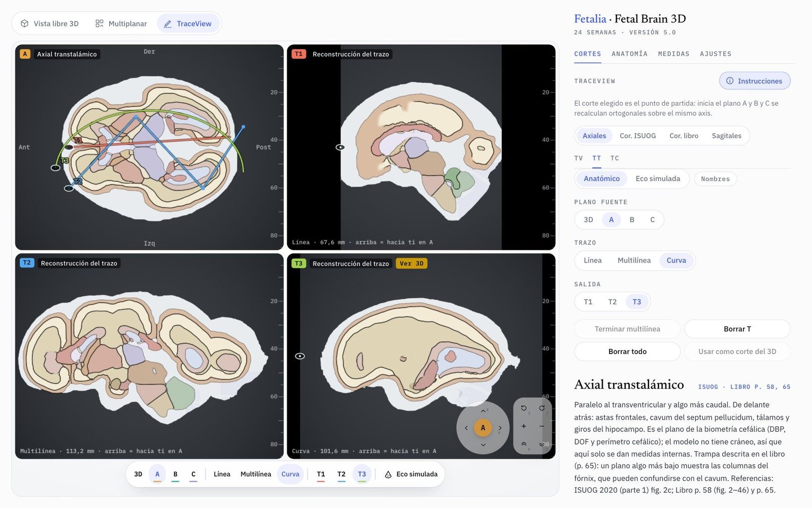Select the TV axial cut sub-tab
Viewport: 812px width, 508px height.
(579, 158)
